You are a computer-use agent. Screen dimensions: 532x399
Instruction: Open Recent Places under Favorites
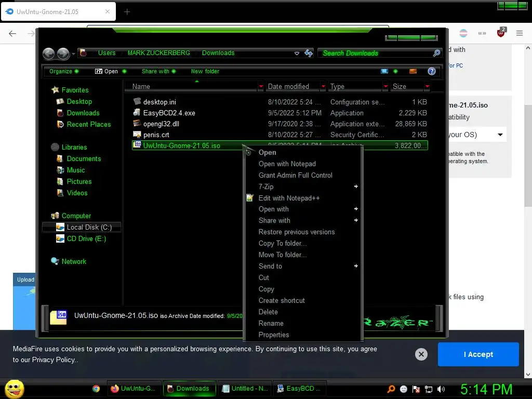pyautogui.click(x=84, y=124)
